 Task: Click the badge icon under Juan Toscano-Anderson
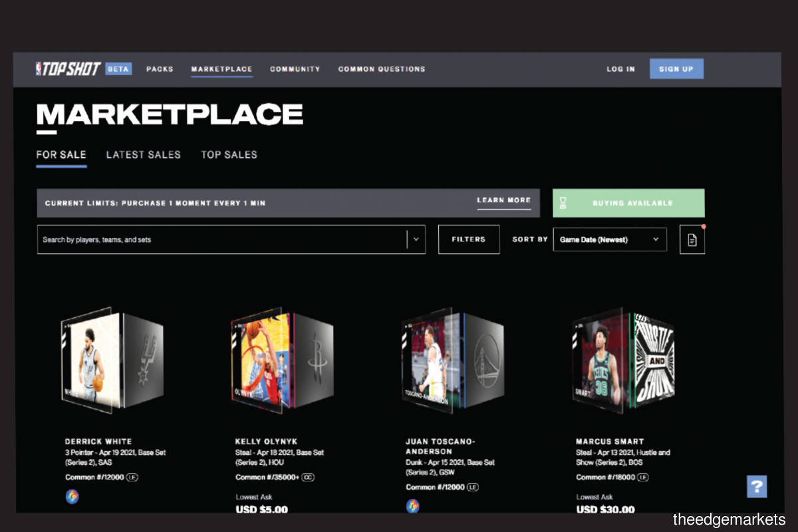(413, 506)
